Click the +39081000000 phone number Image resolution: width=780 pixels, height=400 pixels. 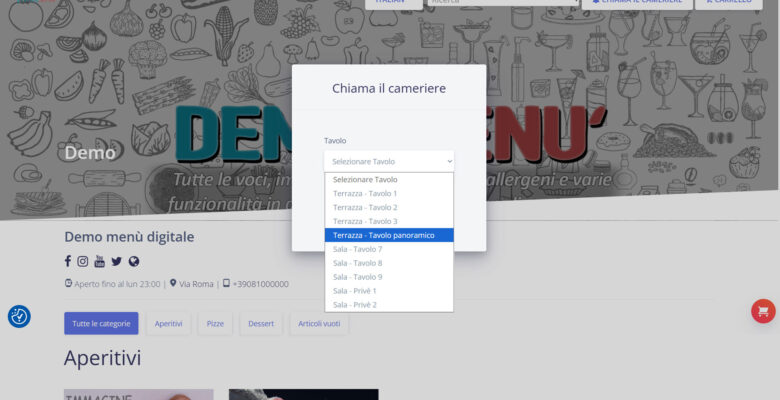(x=260, y=284)
